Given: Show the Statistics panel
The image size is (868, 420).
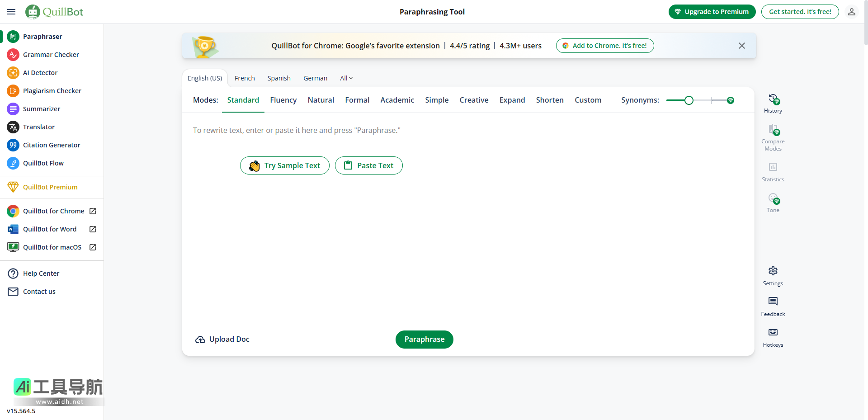Looking at the screenshot, I should 773,167.
